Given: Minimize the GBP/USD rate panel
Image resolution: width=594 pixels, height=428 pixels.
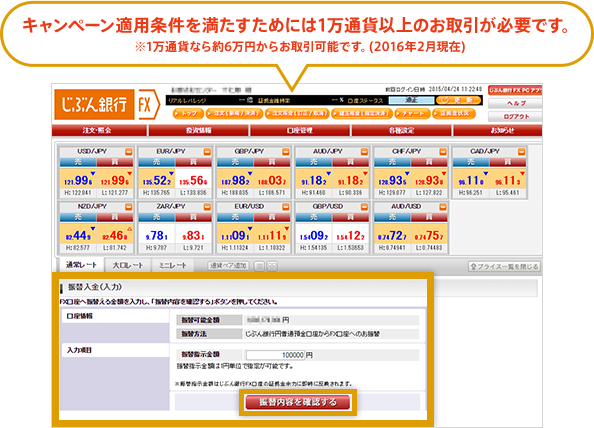Looking at the screenshot, I should coord(364,207).
